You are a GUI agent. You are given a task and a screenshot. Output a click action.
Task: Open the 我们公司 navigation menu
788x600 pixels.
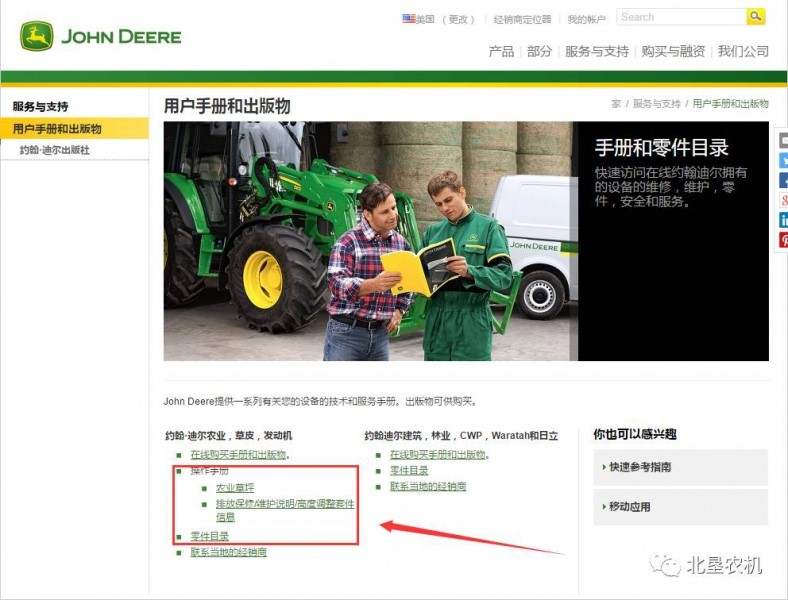pos(743,51)
